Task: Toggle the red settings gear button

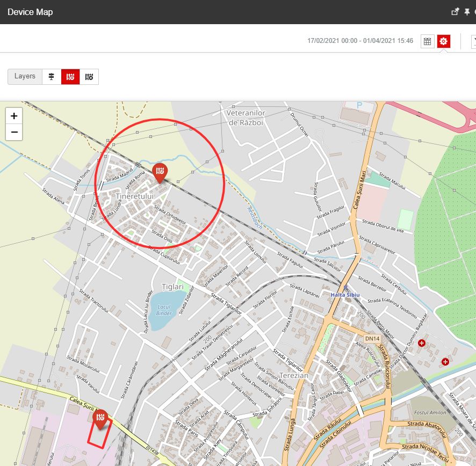Action: point(444,41)
